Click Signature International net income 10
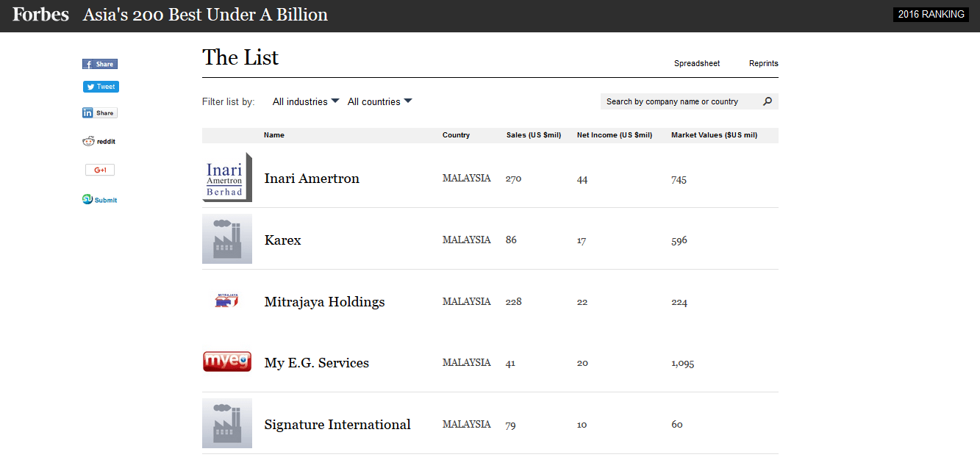 click(582, 425)
